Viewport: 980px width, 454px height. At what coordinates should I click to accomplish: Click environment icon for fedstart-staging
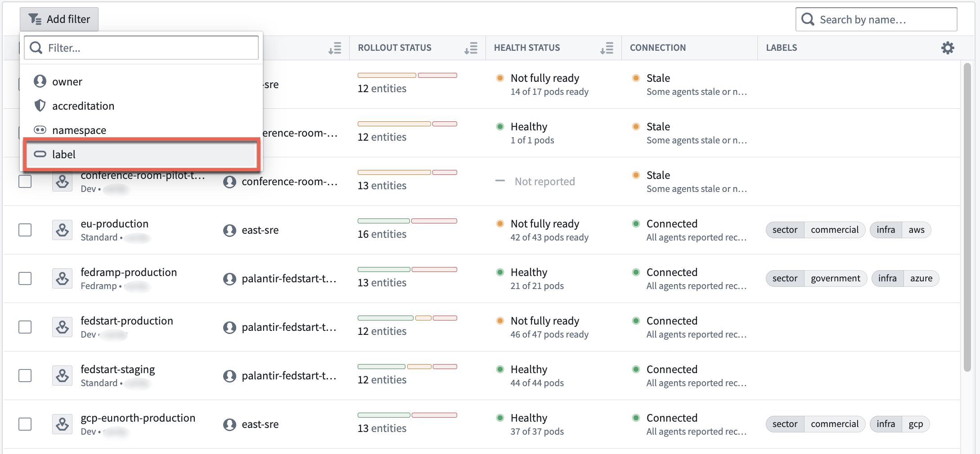click(62, 376)
